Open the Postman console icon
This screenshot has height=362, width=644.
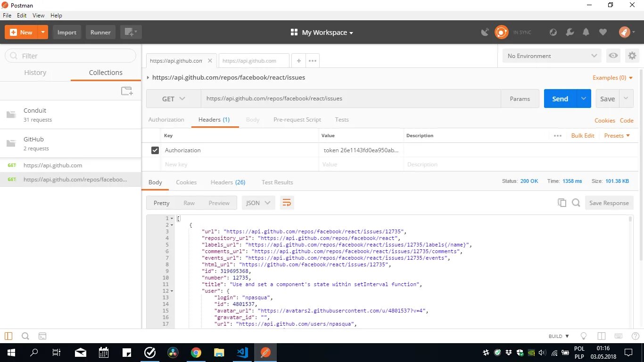pyautogui.click(x=42, y=336)
